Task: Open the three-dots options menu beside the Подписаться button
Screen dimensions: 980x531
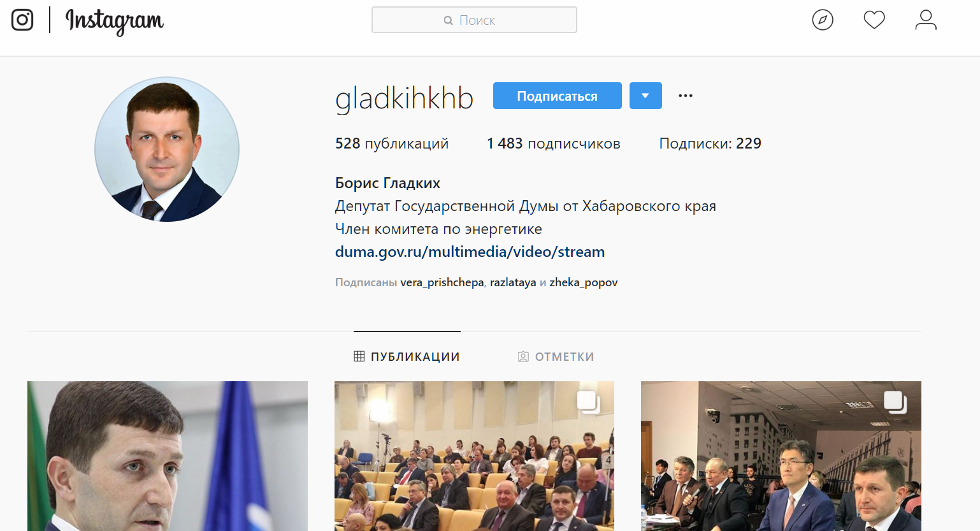Action: [686, 96]
